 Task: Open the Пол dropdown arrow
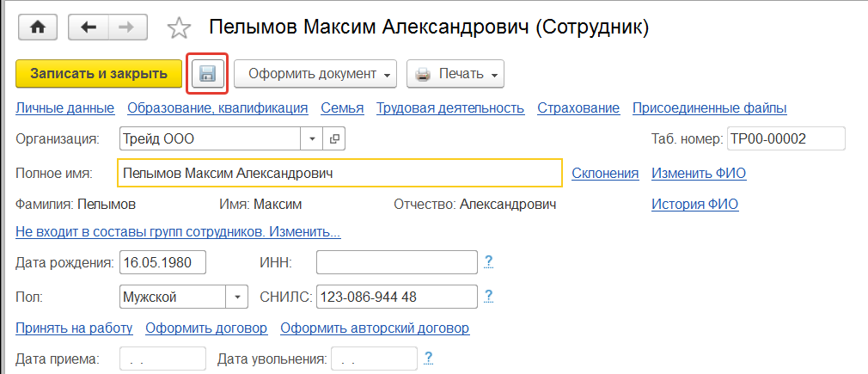[237, 297]
